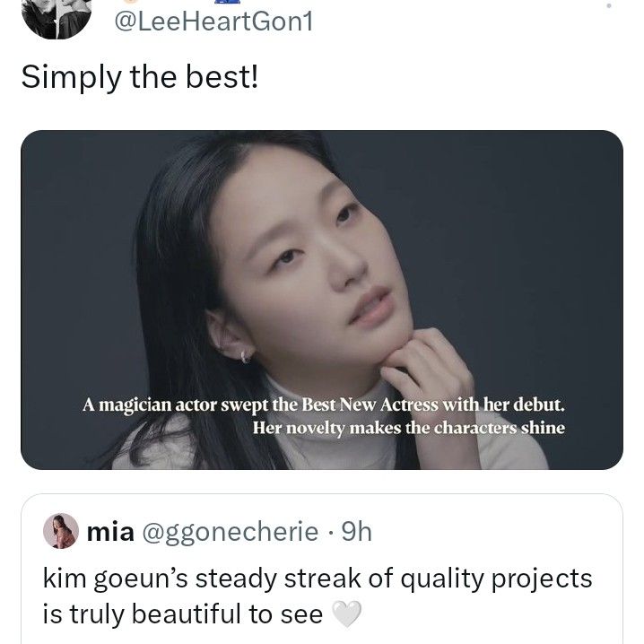Open quoted tweet card's empty right header area

point(492,532)
